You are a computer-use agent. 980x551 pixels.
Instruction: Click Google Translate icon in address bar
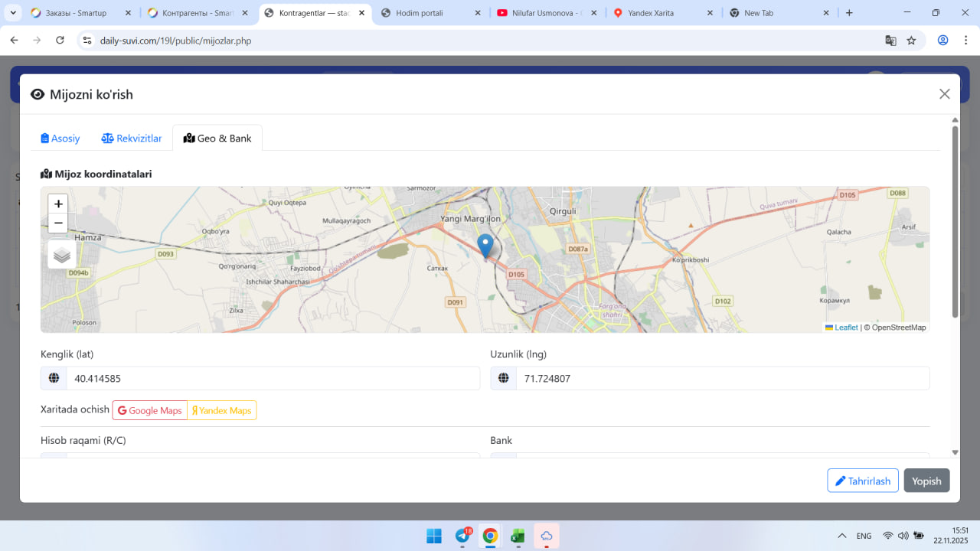[x=890, y=41]
